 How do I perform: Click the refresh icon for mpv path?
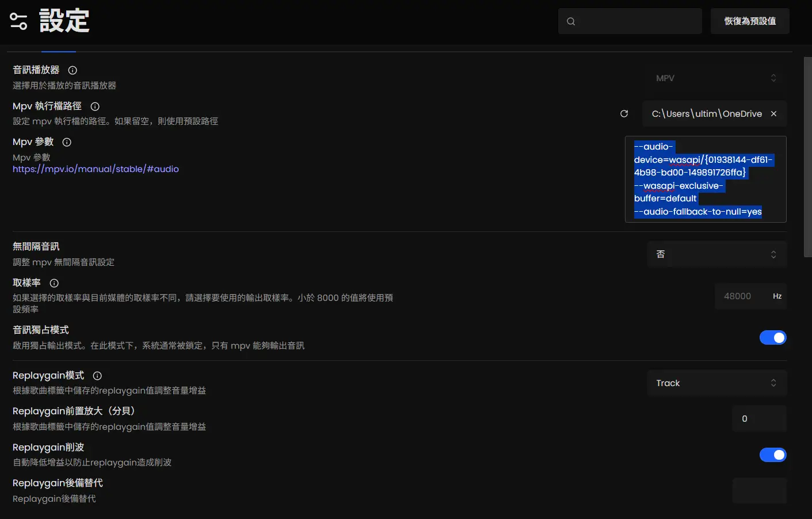click(x=624, y=114)
